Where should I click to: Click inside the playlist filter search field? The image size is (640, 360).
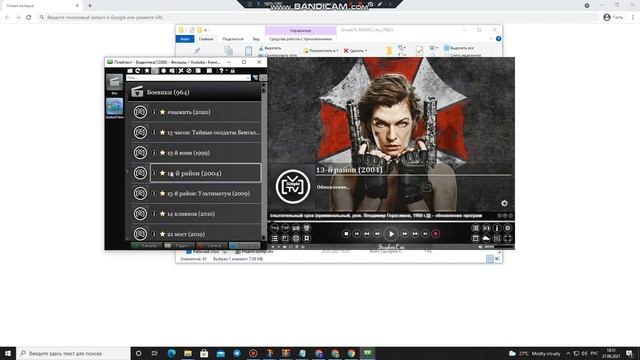click(188, 78)
